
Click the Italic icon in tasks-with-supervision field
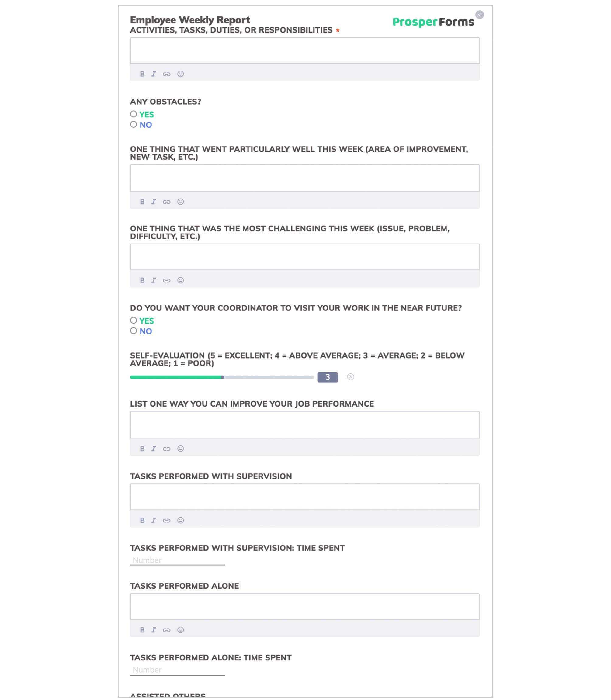(154, 520)
